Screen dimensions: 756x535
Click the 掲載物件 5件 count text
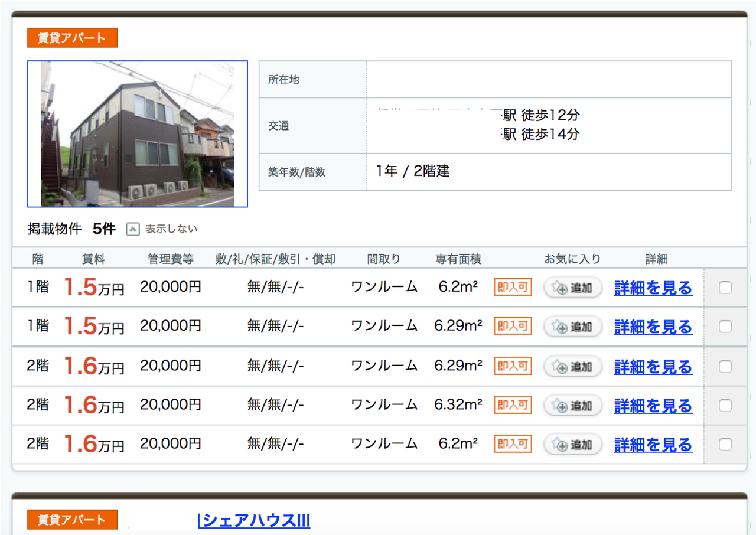tap(71, 229)
